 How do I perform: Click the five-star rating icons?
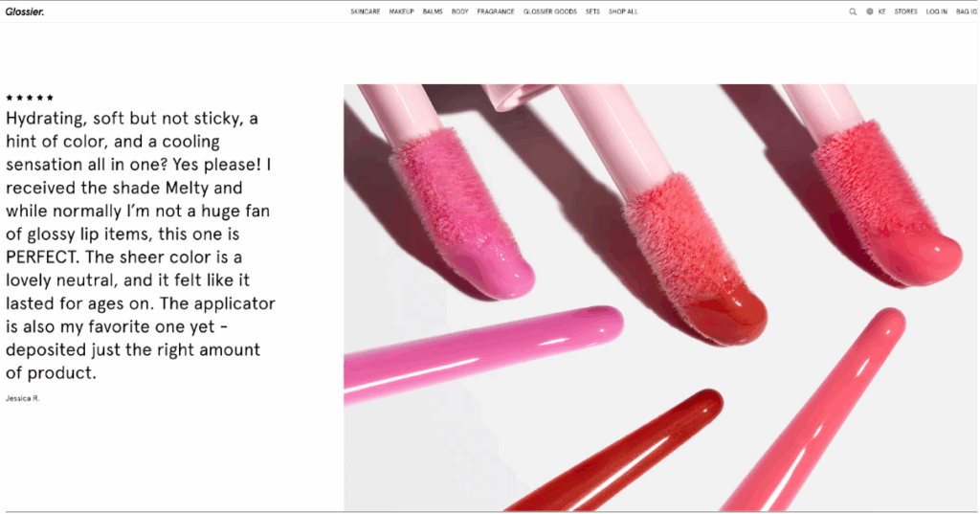pos(30,98)
